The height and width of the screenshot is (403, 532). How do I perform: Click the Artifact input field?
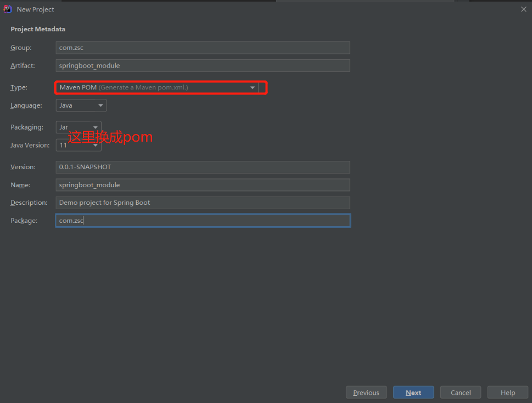click(203, 65)
